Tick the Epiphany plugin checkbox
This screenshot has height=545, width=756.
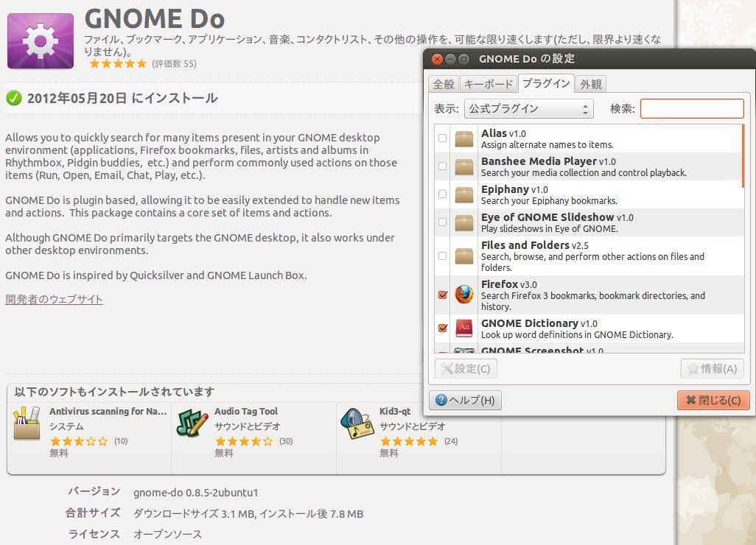(442, 194)
